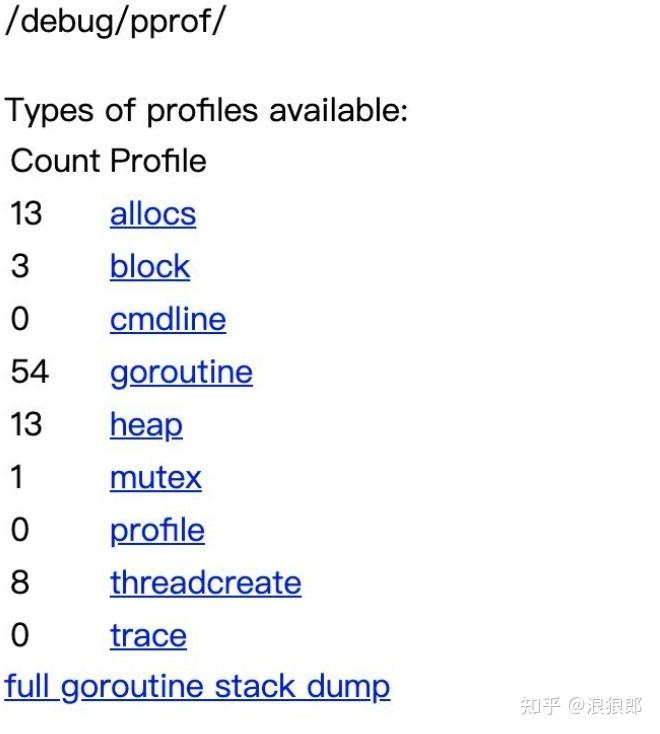Screen dimensions: 660x734
Task: Click the count 1 beside mutex
Action: (17, 478)
